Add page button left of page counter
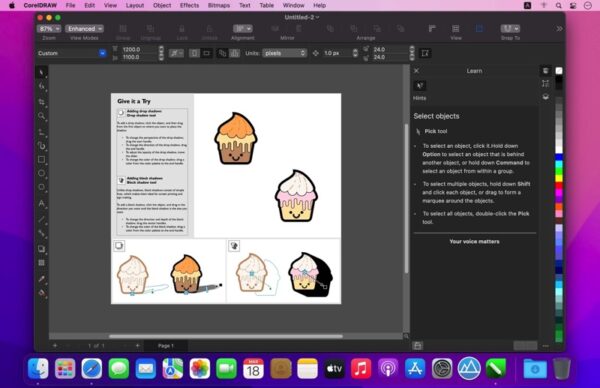600x388 pixels. point(55,346)
